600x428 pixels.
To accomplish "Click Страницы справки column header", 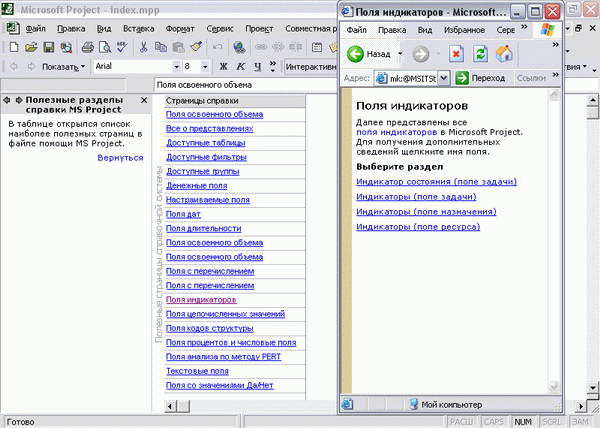I will [235, 101].
